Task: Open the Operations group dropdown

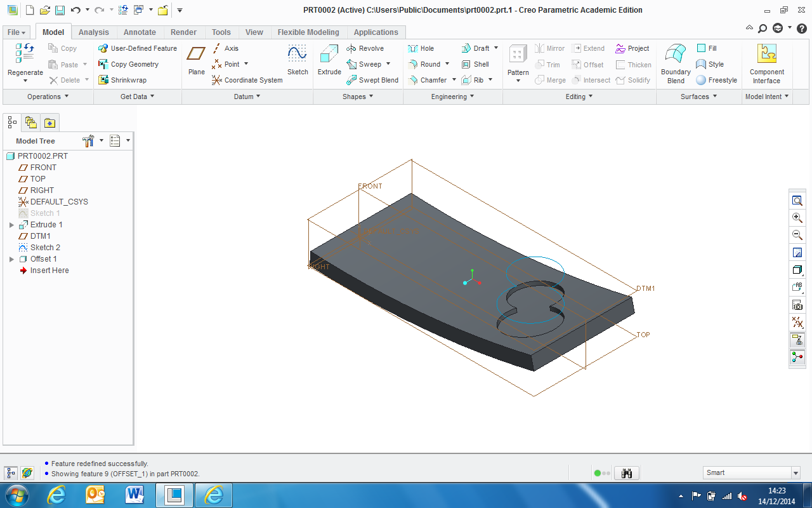Action: click(x=48, y=97)
